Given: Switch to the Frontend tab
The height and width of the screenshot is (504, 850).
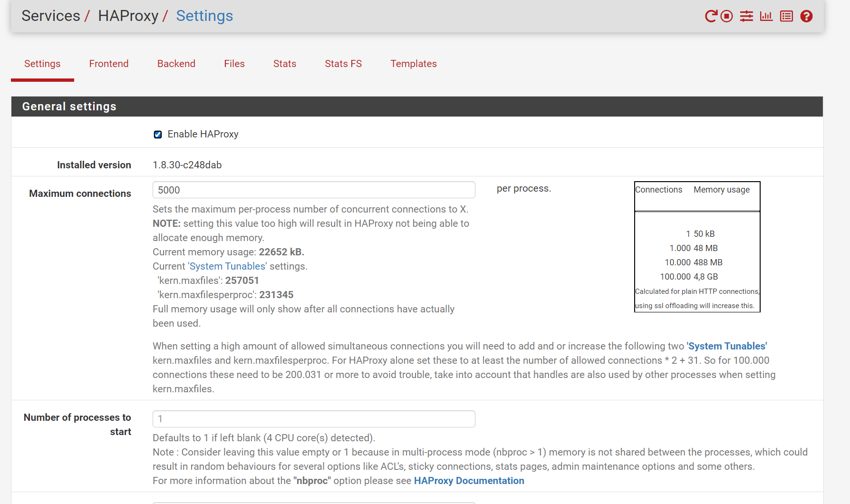Looking at the screenshot, I should pos(109,64).
